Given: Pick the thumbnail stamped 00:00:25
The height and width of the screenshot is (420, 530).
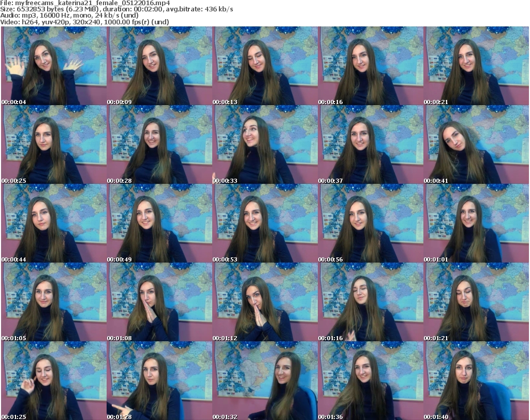Looking at the screenshot, I should [x=54, y=144].
